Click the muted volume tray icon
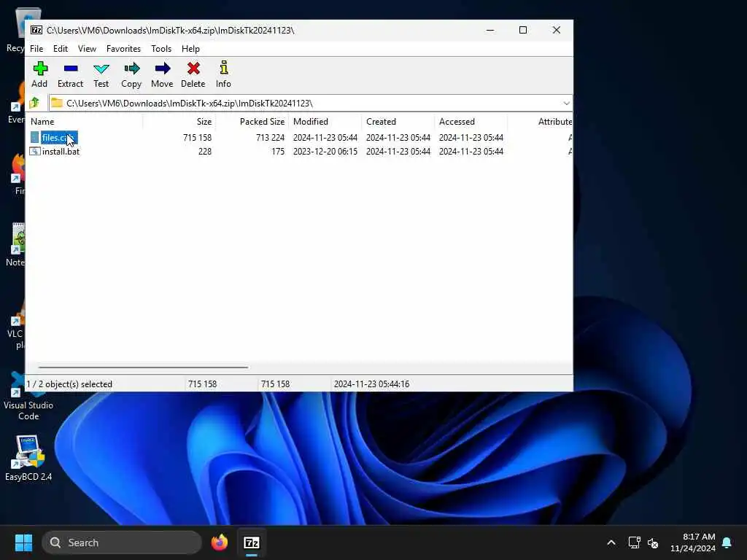 [653, 542]
